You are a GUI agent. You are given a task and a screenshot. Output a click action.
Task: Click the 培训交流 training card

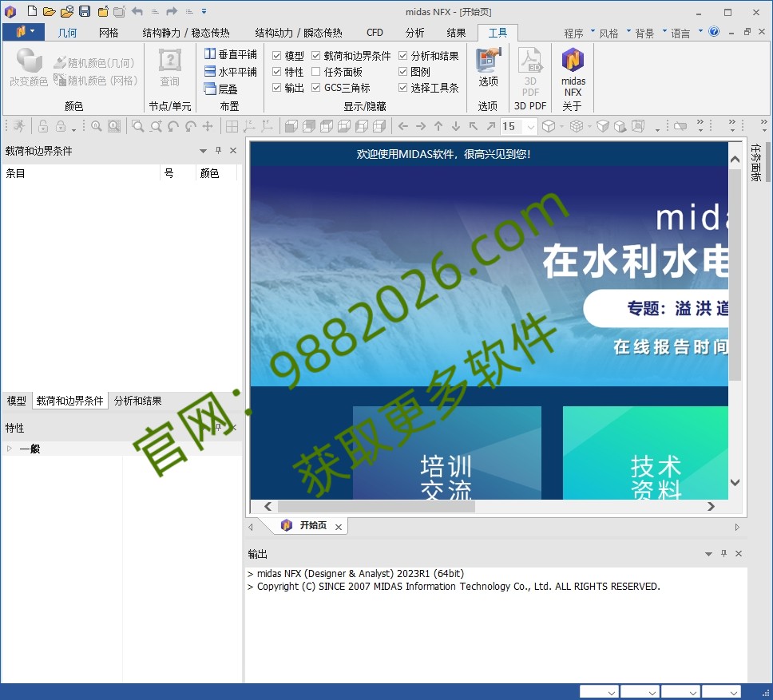446,453
